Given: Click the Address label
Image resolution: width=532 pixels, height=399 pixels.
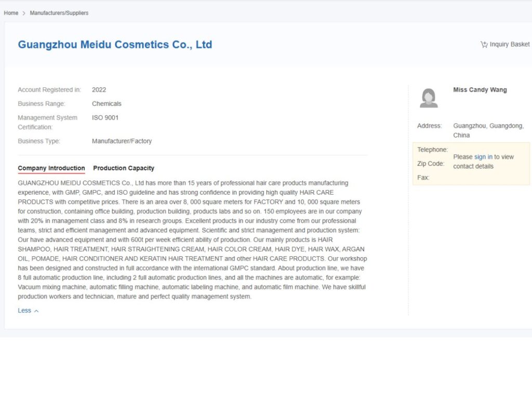Looking at the screenshot, I should 430,126.
